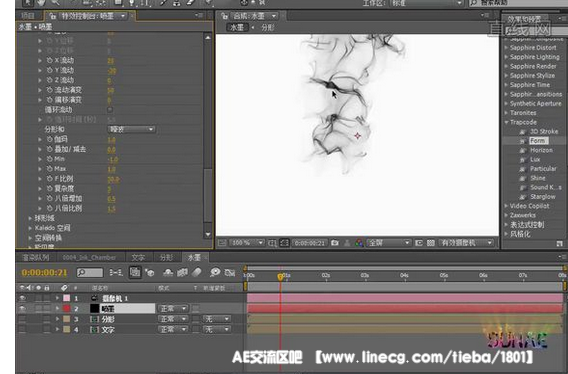Click the red label swatch of layer 2

tap(67, 308)
